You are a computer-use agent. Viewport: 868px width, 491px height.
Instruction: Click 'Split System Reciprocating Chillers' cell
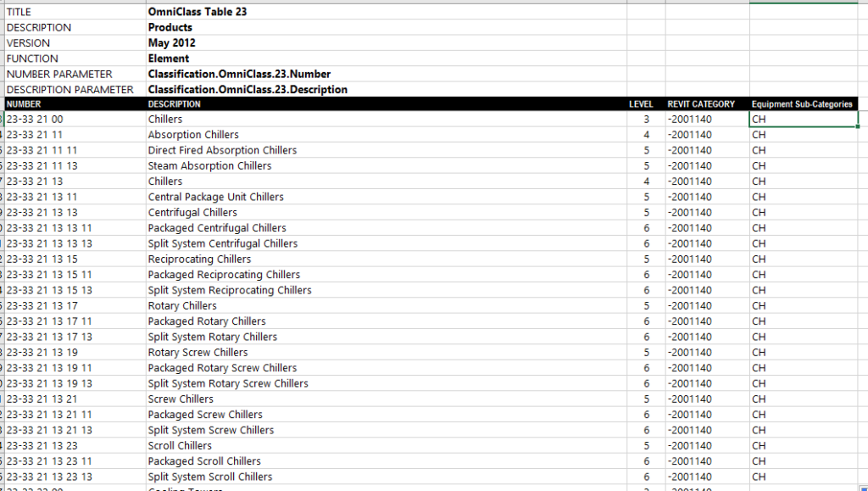(387, 289)
